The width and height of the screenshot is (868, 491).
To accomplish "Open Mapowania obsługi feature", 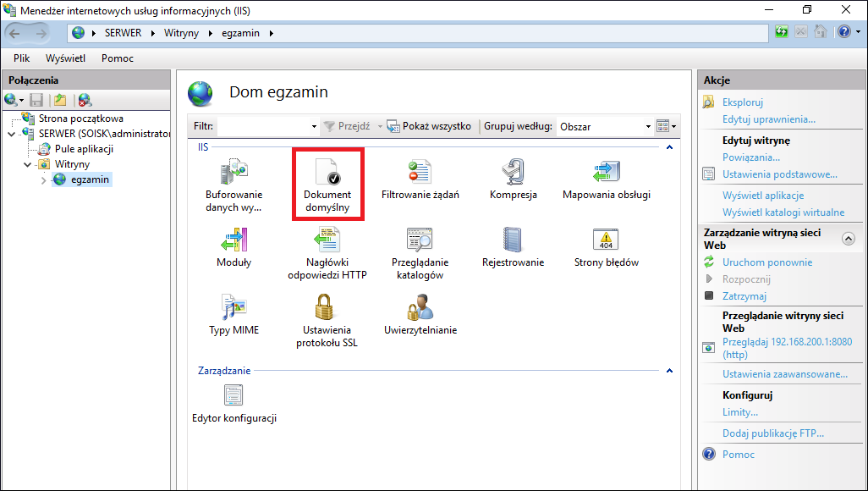I will pos(606,172).
